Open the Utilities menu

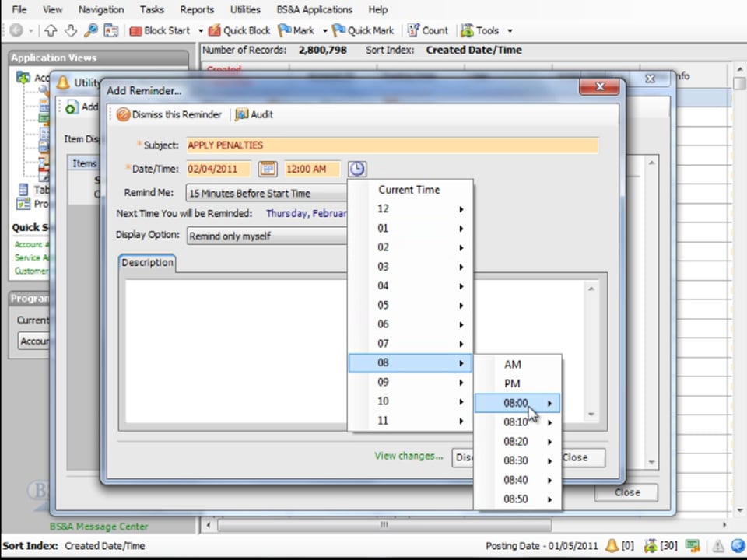pos(245,9)
